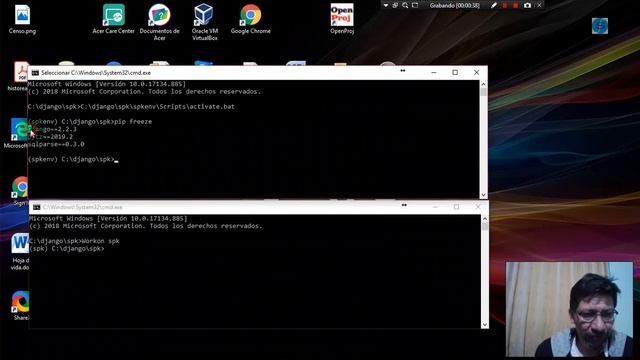Screen dimensions: 640x360
Task: Open system menu icon of upper cmd window
Action: (x=35, y=73)
